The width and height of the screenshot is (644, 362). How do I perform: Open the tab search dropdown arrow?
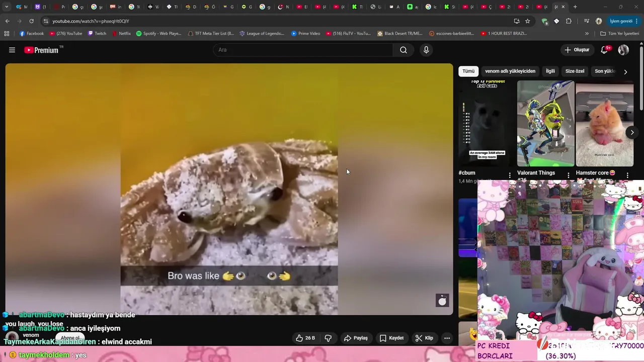point(6,7)
